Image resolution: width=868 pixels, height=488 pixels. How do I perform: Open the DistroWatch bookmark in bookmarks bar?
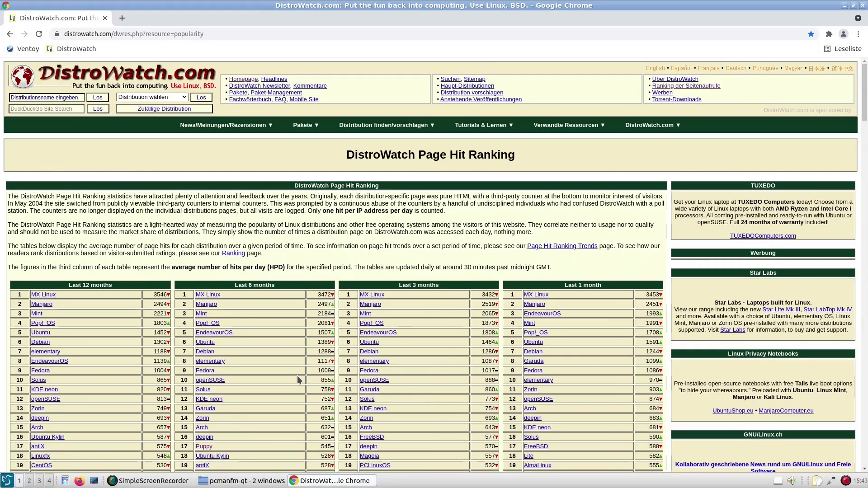point(71,49)
